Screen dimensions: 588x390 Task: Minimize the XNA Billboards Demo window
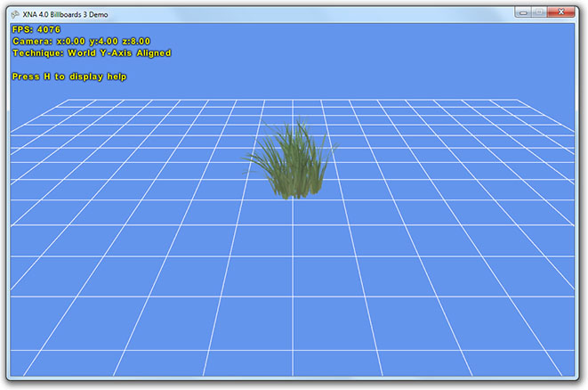click(x=523, y=12)
